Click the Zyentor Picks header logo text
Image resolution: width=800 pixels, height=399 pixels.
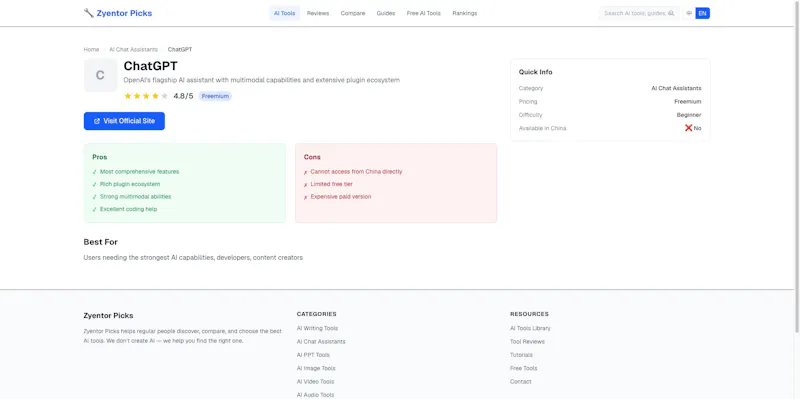pos(124,13)
